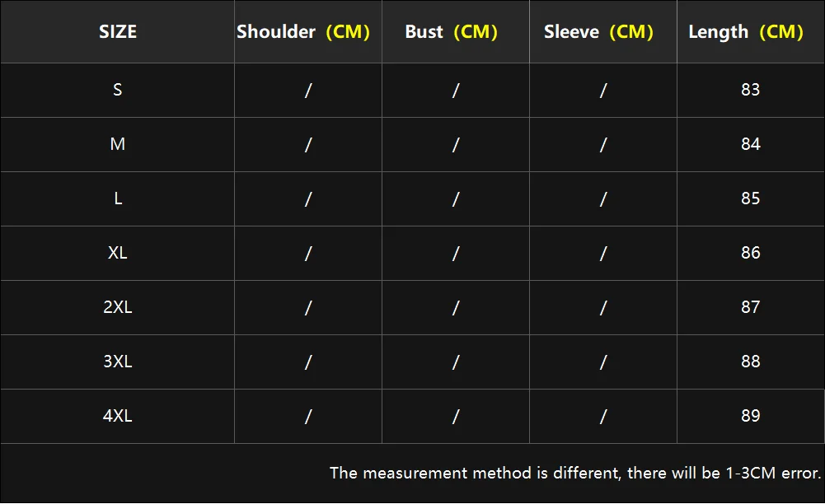Click the Length (CM) header

pos(746,31)
